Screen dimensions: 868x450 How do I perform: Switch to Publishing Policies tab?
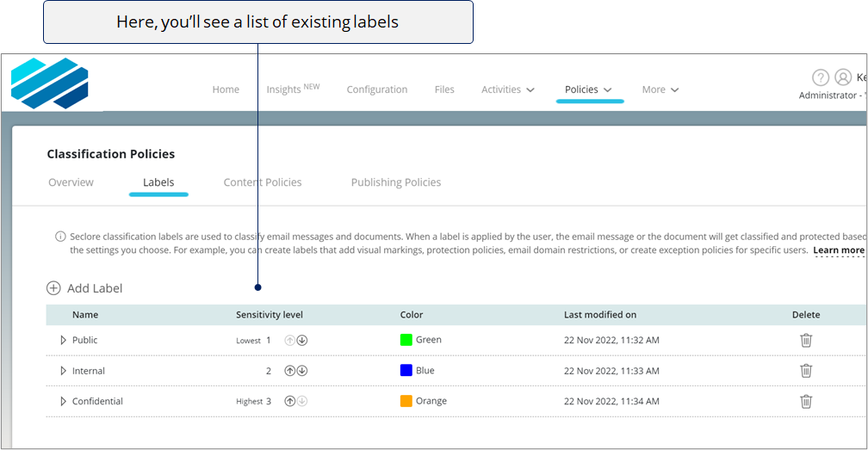tap(396, 182)
